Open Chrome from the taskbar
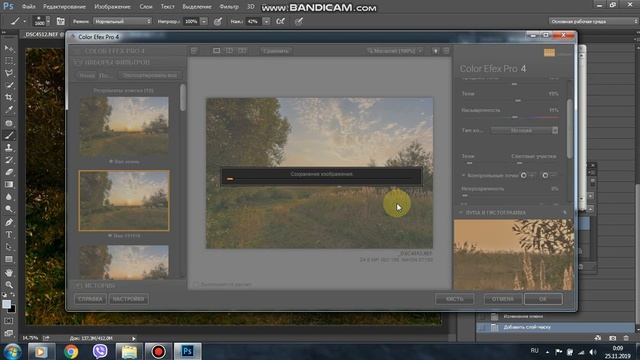 point(71,351)
